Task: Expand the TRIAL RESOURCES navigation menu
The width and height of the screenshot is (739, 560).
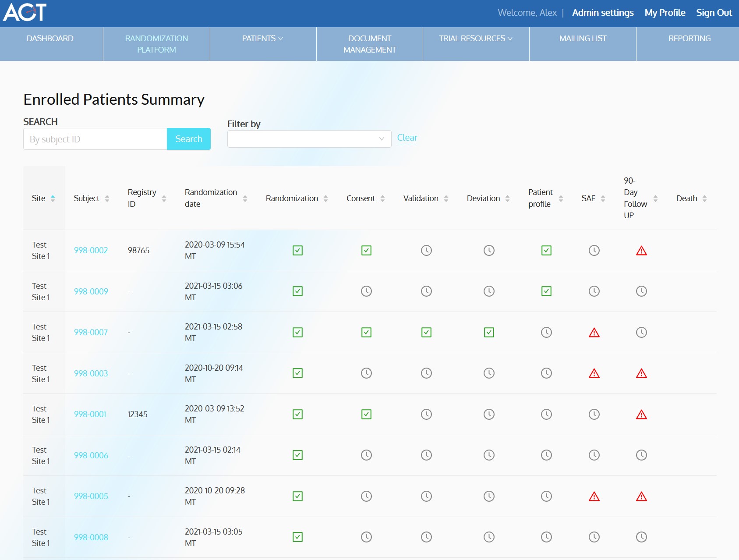Action: pyautogui.click(x=476, y=39)
